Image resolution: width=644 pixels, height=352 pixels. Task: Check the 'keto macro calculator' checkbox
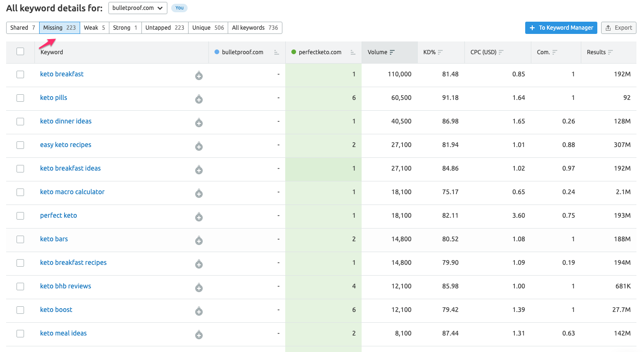pyautogui.click(x=20, y=192)
